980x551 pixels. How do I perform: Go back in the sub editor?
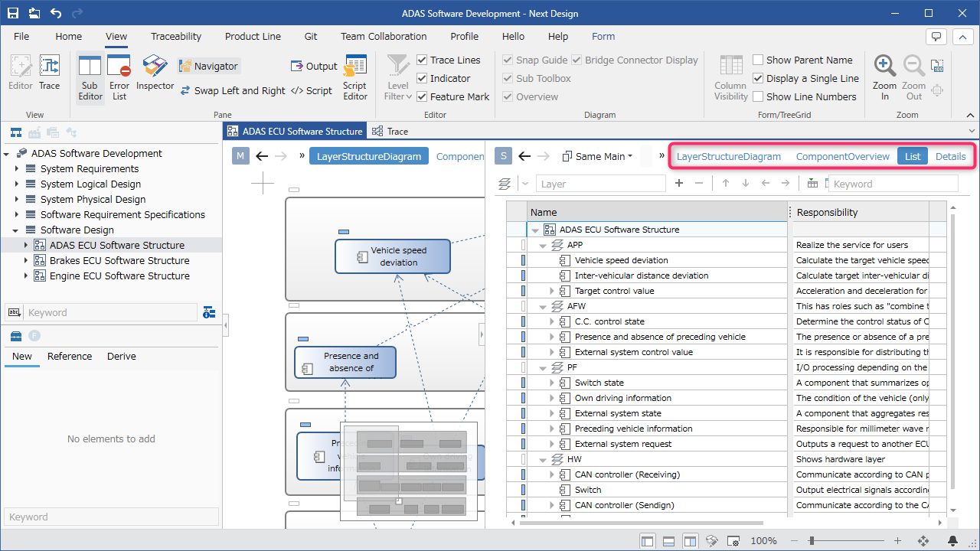tap(524, 156)
